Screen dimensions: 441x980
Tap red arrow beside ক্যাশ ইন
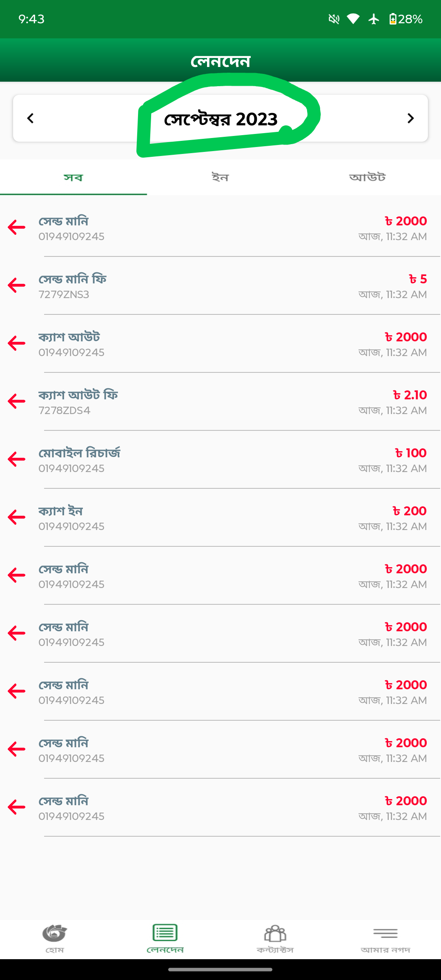point(17,517)
